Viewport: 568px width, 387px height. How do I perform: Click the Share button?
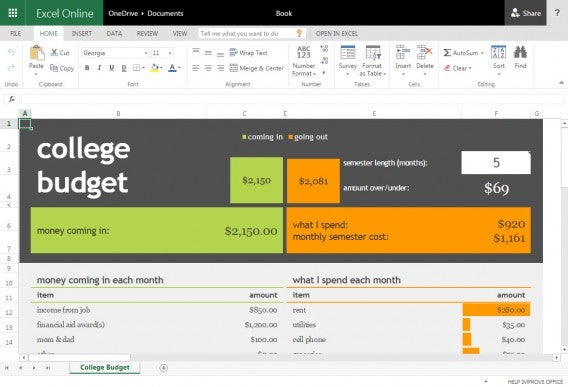[526, 13]
